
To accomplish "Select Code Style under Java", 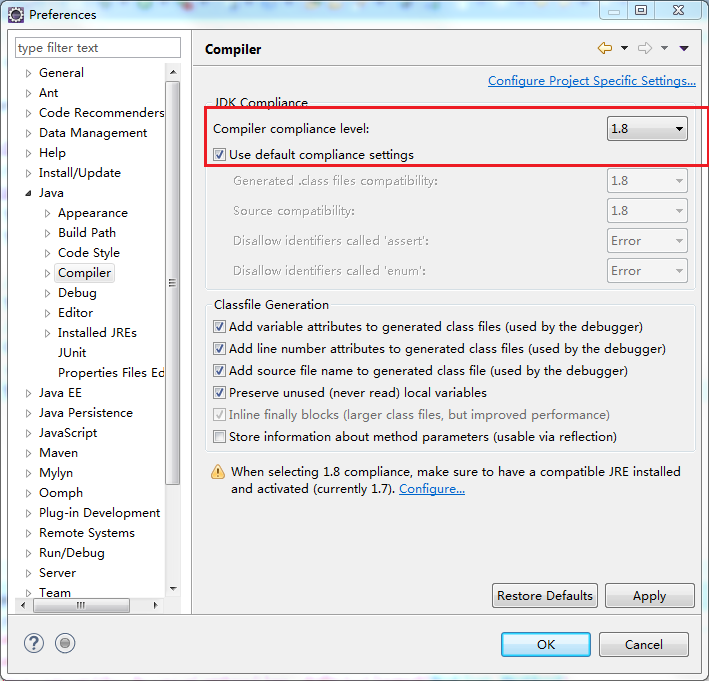I will [89, 253].
